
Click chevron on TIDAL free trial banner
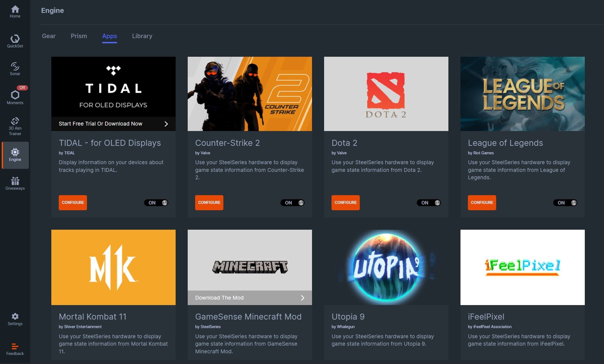tap(166, 124)
